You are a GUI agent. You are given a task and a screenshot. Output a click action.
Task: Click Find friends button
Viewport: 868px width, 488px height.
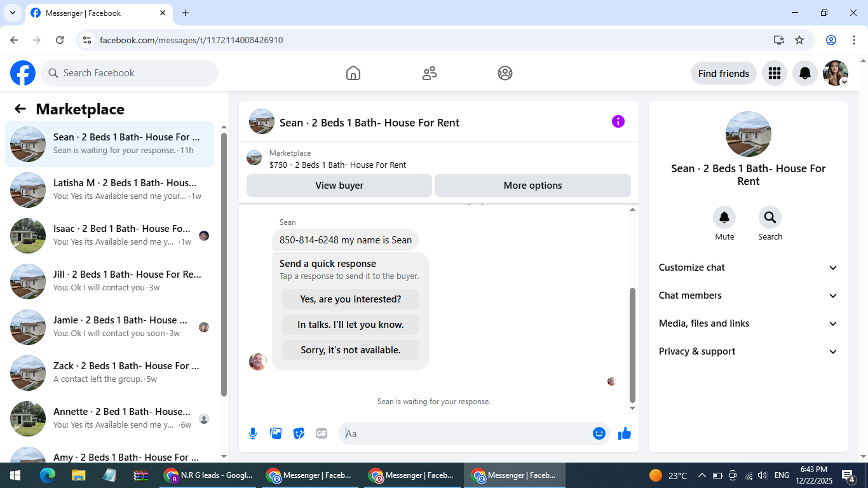pos(724,73)
